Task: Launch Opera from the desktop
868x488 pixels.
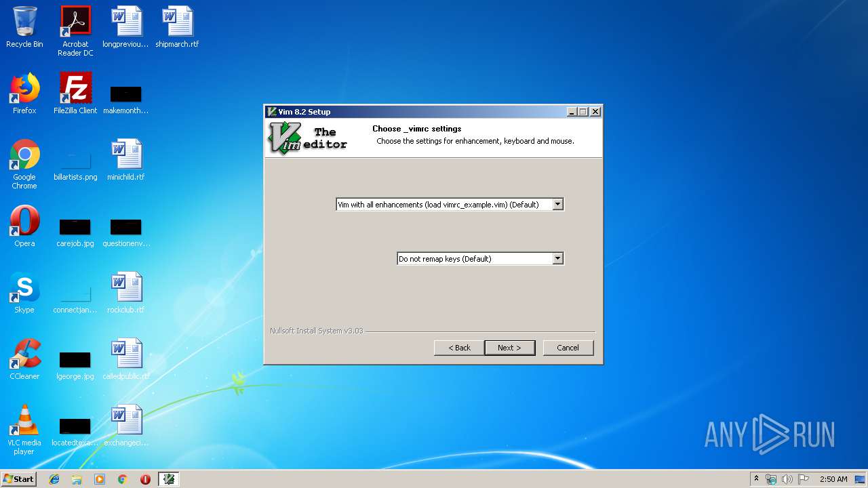Action: (x=24, y=226)
